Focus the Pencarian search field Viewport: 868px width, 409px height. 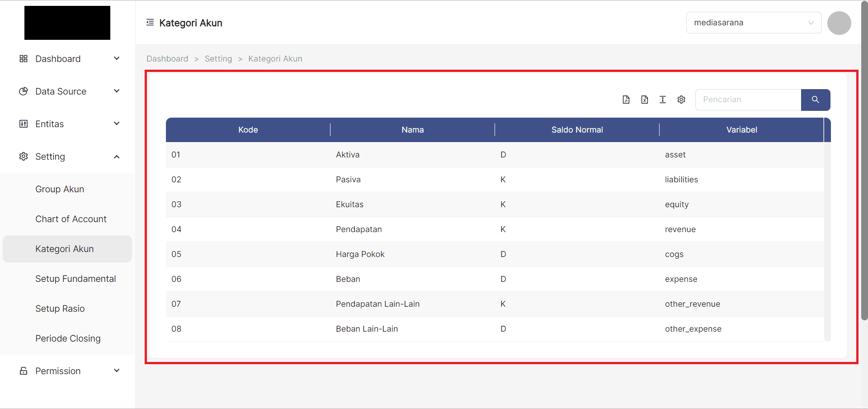(x=748, y=100)
